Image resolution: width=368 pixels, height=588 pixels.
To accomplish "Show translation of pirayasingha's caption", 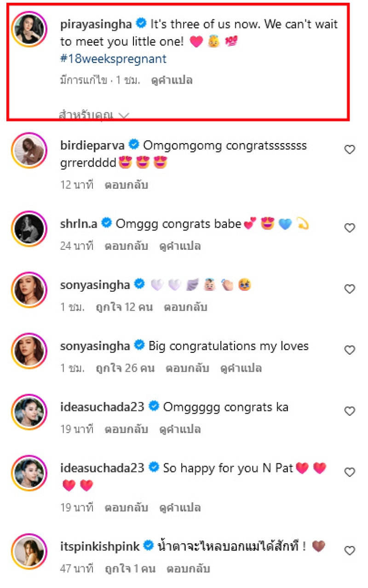I will pyautogui.click(x=172, y=81).
